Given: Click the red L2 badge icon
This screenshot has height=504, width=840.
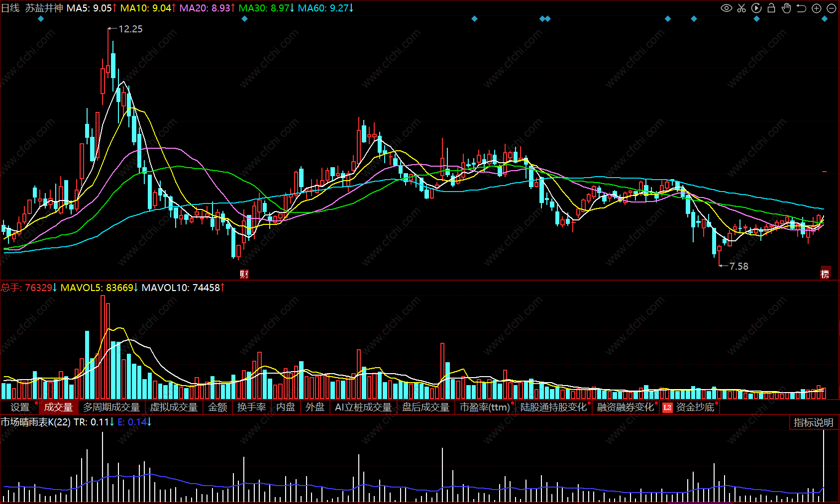Looking at the screenshot, I should coord(667,407).
